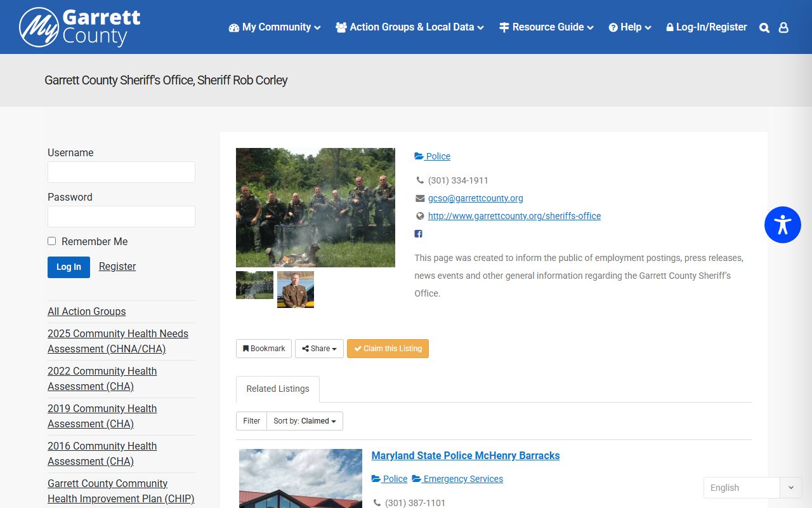Open the Sheriff's Office Facebook icon link
The height and width of the screenshot is (508, 812).
pos(419,234)
